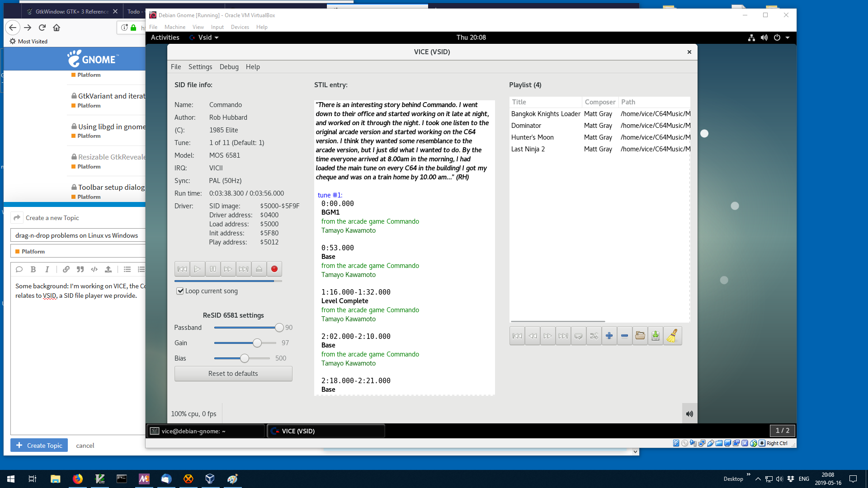Open a playlist with the folder icon
This screenshot has height=488, width=868.
click(x=640, y=336)
